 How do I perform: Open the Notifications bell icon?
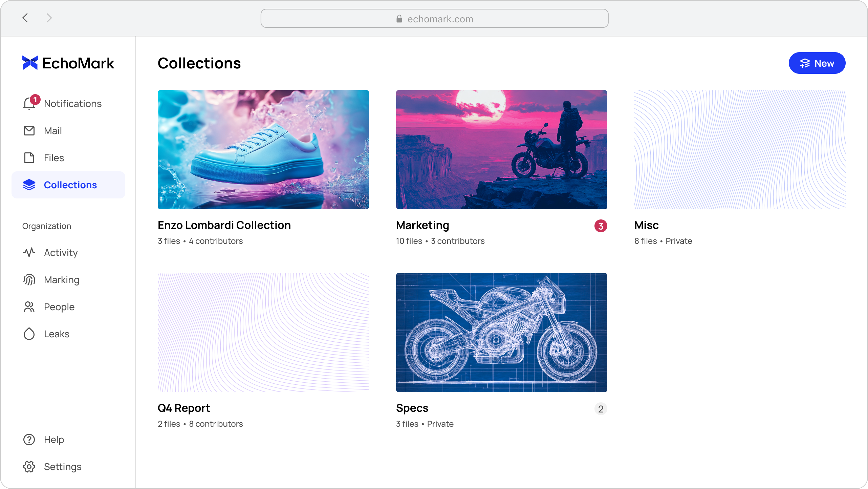[x=29, y=104]
